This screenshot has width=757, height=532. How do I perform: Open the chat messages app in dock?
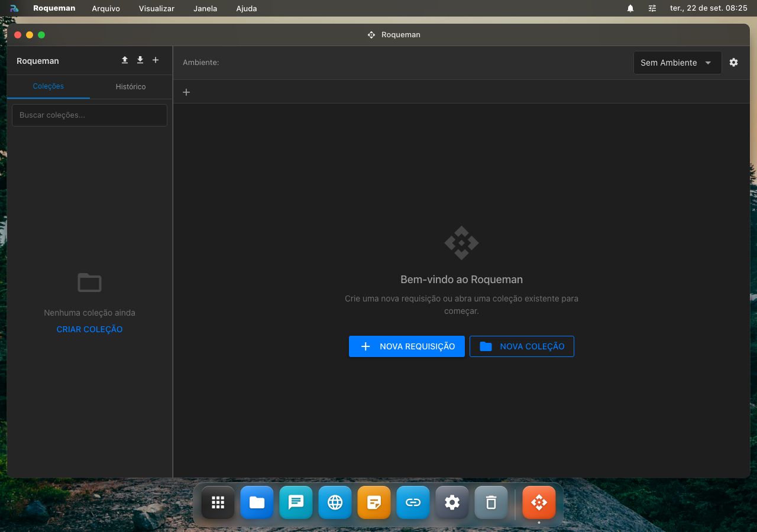coord(296,502)
